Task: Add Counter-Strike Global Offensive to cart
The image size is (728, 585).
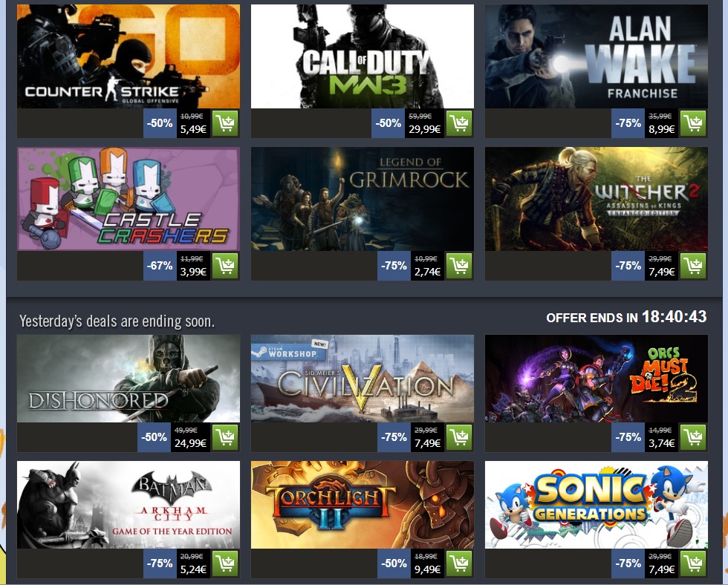Action: (x=225, y=123)
